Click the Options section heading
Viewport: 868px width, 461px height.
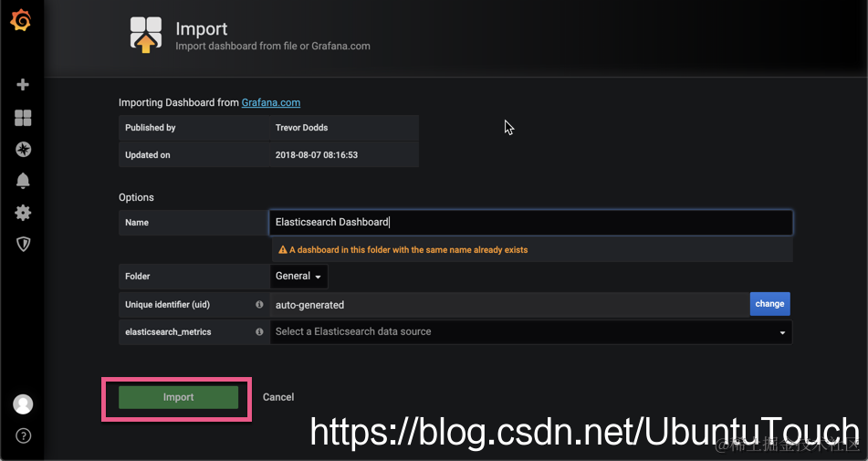pyautogui.click(x=136, y=197)
